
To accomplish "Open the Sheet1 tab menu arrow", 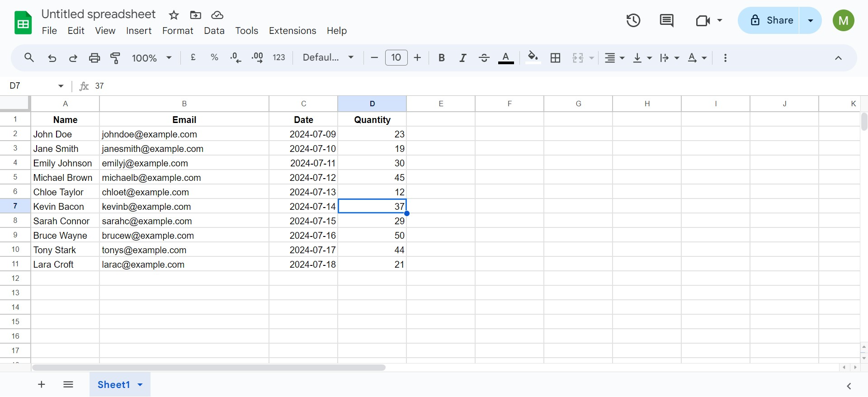I will tap(140, 385).
